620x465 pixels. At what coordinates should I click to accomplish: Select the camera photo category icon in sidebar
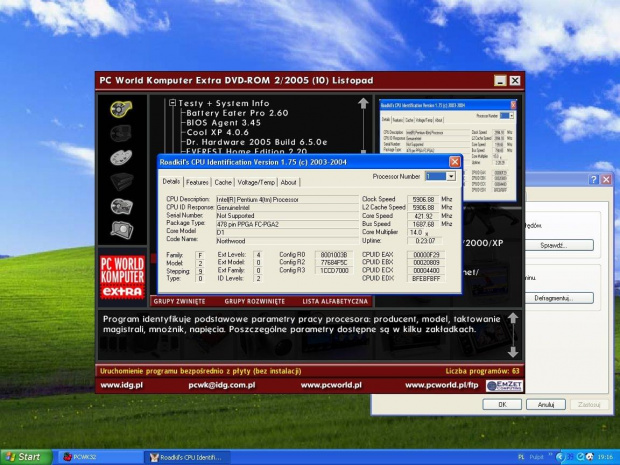point(121,230)
